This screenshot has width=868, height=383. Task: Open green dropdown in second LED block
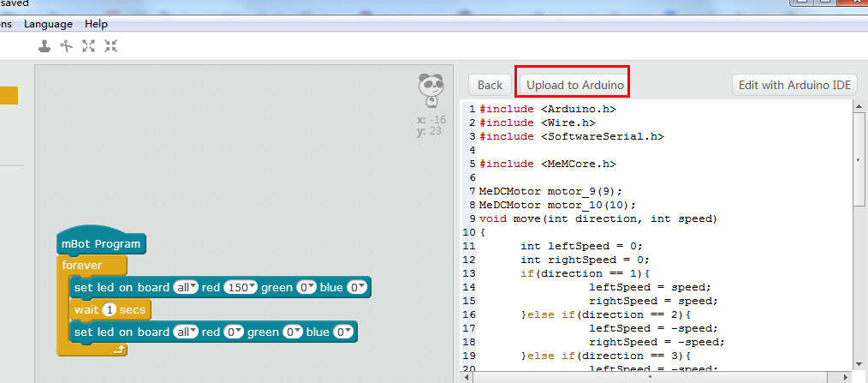coord(292,332)
